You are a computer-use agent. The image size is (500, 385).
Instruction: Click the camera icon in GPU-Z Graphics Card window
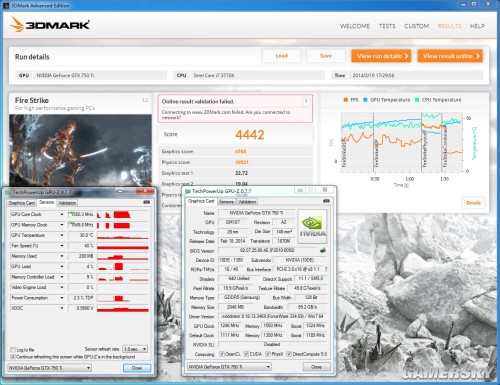click(x=326, y=201)
